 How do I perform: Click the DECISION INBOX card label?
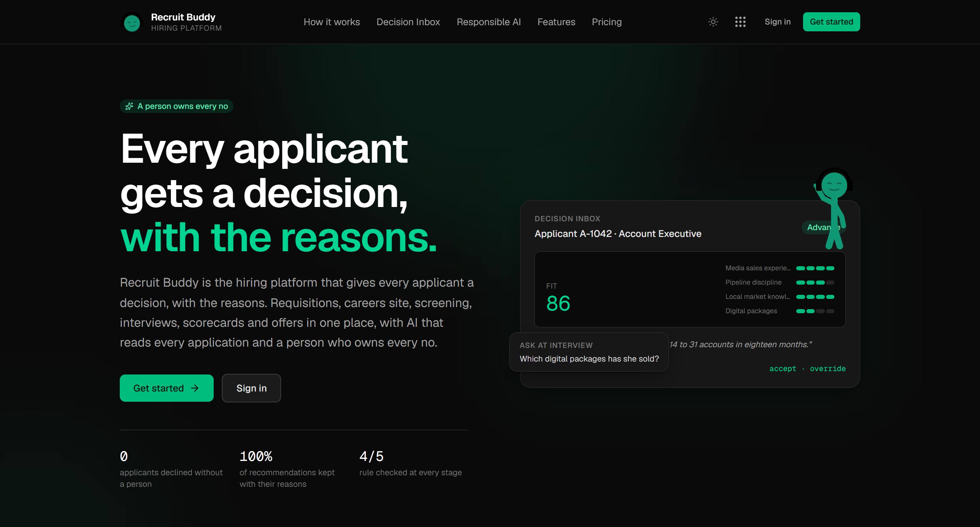(x=567, y=219)
